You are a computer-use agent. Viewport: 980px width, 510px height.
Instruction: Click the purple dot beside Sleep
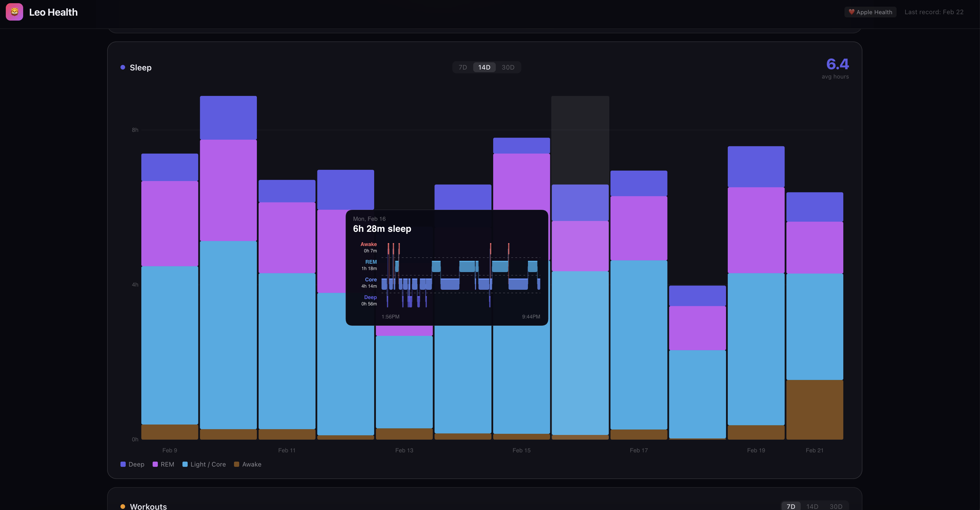(x=122, y=67)
